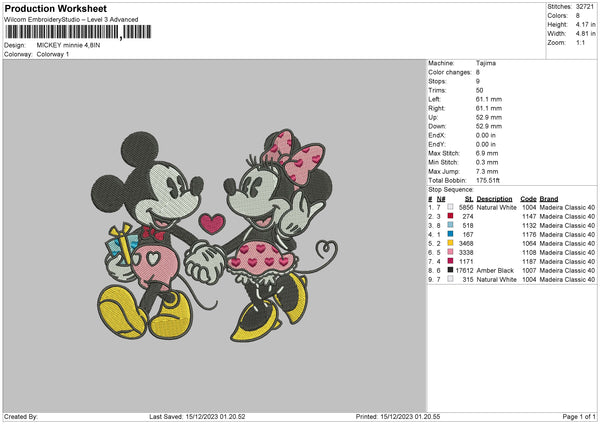The image size is (600, 424).
Task: Choose the yellow swatch for code 1064
Action: pos(452,243)
